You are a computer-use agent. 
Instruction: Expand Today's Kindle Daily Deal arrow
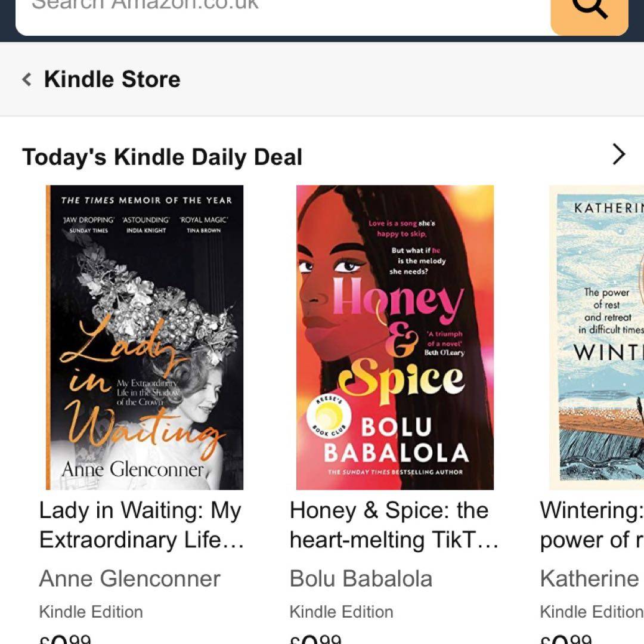pyautogui.click(x=618, y=154)
